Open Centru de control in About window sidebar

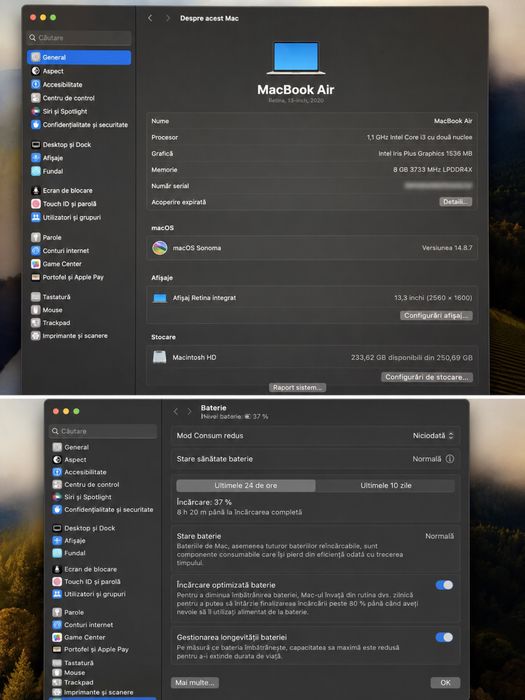coord(63,98)
